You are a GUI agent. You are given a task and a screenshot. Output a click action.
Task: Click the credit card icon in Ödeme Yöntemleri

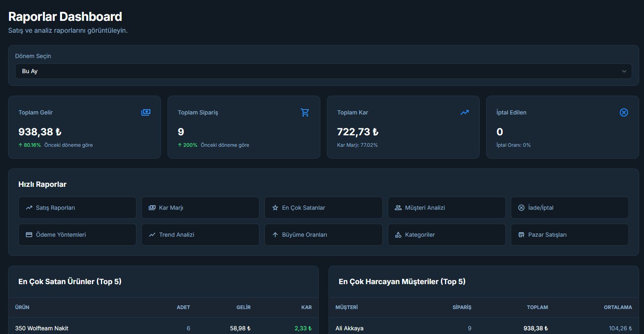point(29,235)
